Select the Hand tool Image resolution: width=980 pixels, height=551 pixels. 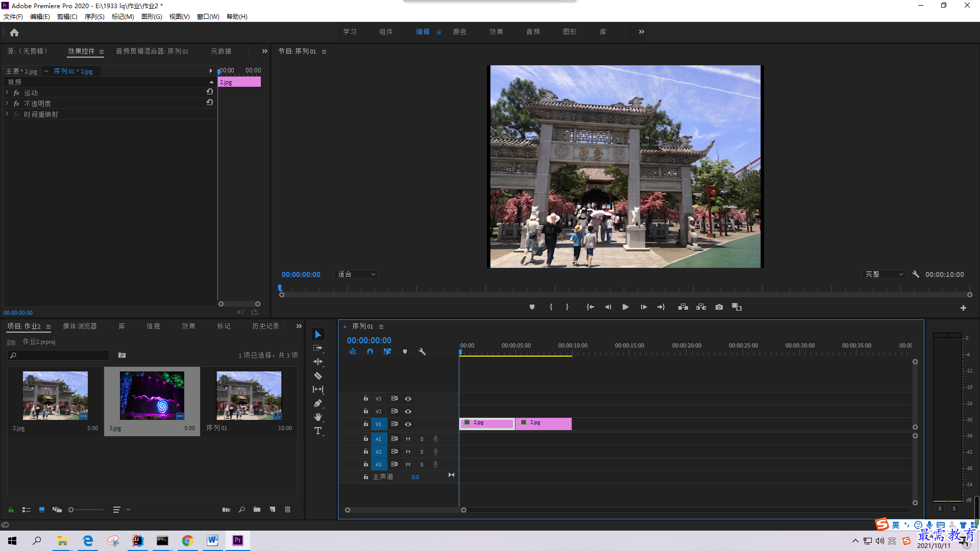(x=318, y=417)
